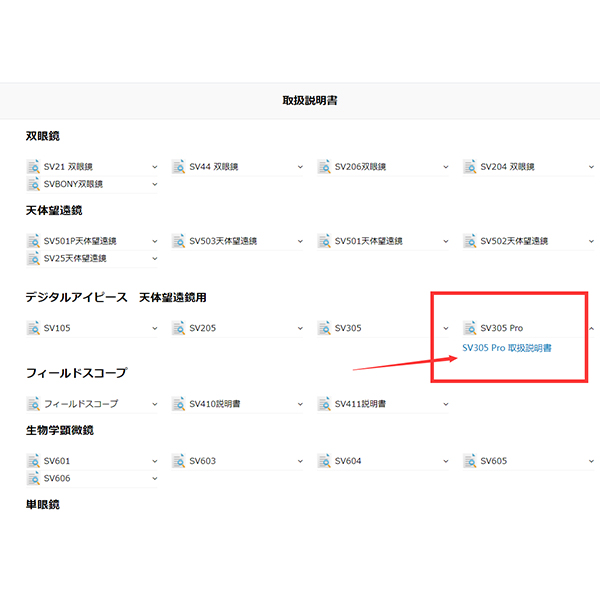
Task: Open the SVBONY双眼鏡 entry
Action: [74, 184]
